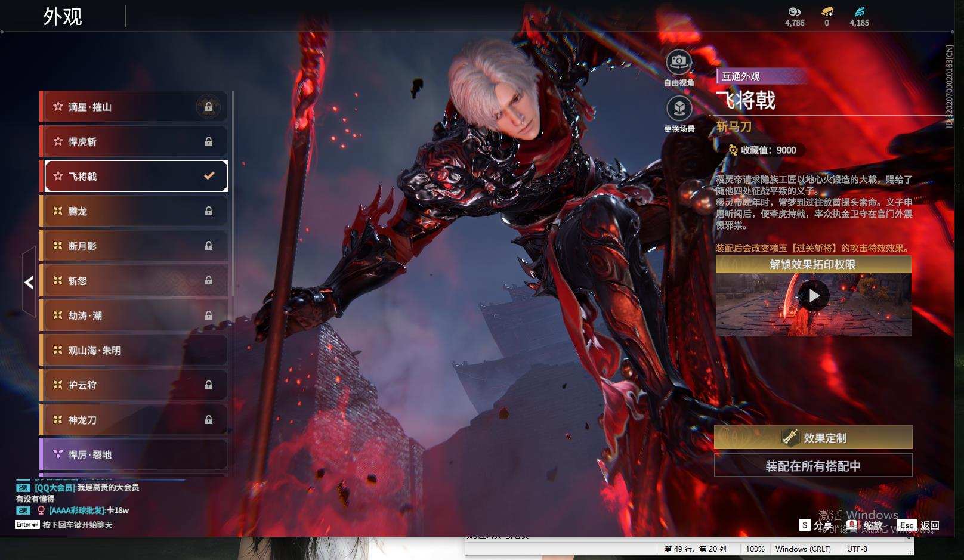Click the lock icon on the 滴星·摧山 row
This screenshot has height=560, width=964.
[x=209, y=107]
